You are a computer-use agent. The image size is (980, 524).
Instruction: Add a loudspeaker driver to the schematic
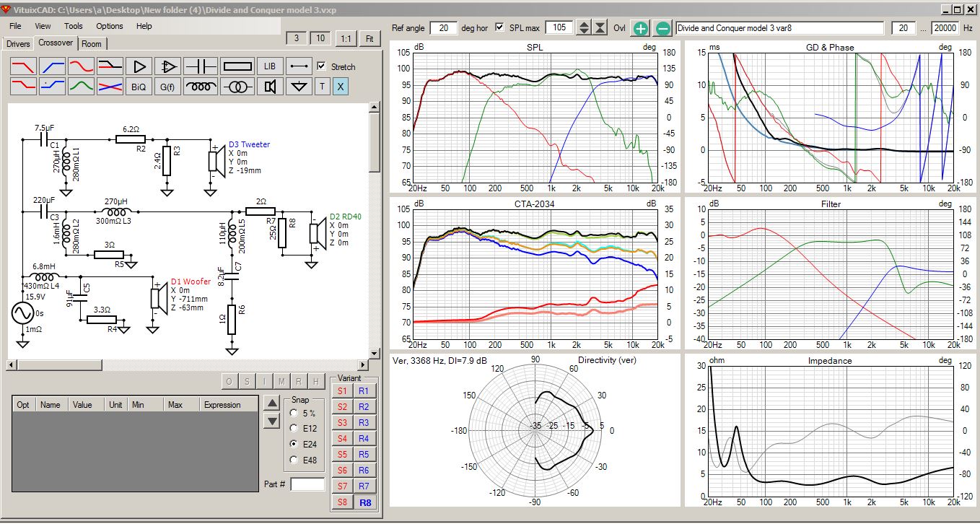270,87
